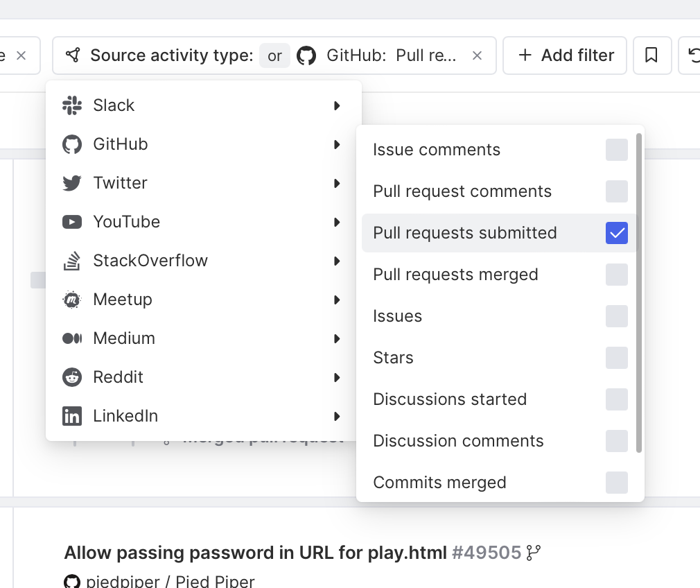Enable the Stars checkbox
Screen dimensions: 700x588
(616, 358)
